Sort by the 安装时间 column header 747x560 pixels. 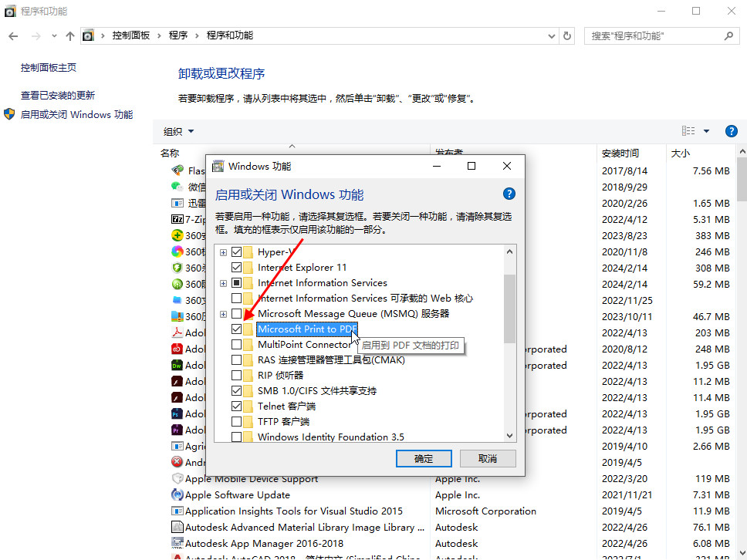(x=620, y=153)
